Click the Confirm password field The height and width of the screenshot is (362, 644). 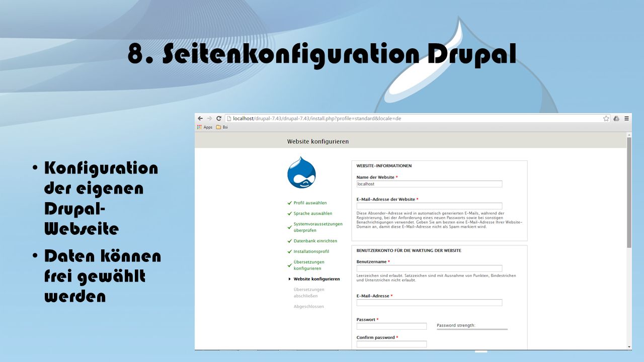coord(391,344)
